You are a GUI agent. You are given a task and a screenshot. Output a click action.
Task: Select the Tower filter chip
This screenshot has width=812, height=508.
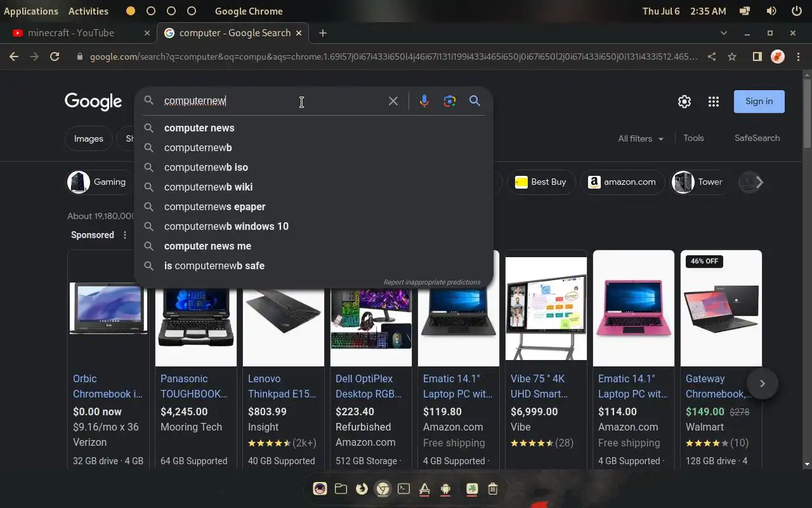coord(700,182)
